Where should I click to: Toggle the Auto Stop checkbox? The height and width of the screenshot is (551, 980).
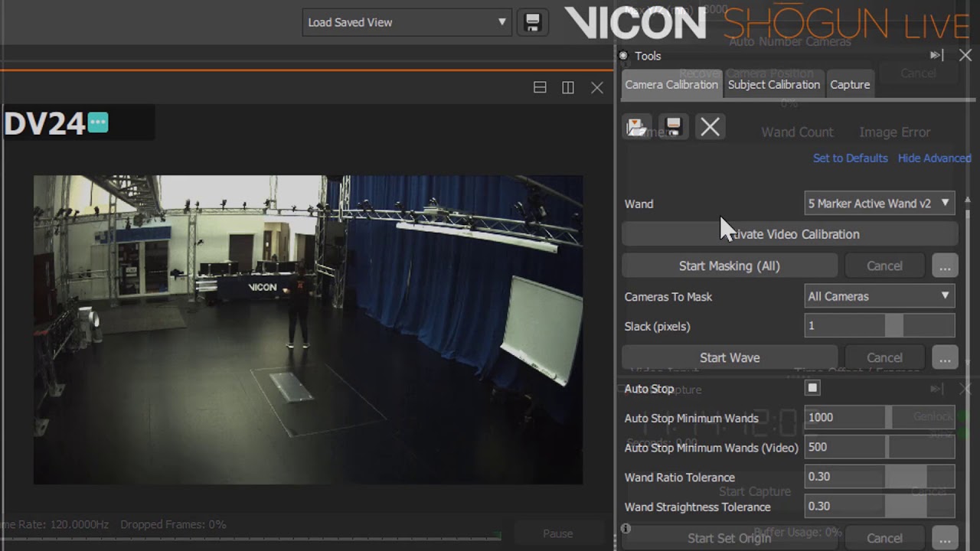(x=812, y=389)
